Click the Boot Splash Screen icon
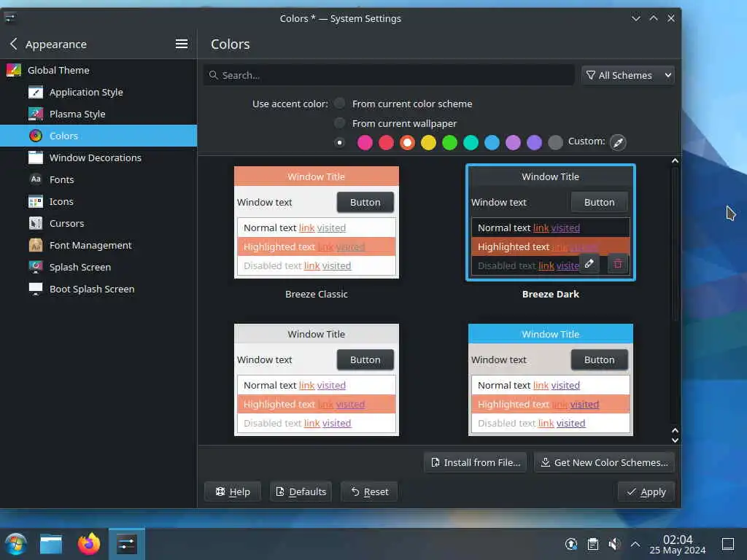 coord(36,289)
